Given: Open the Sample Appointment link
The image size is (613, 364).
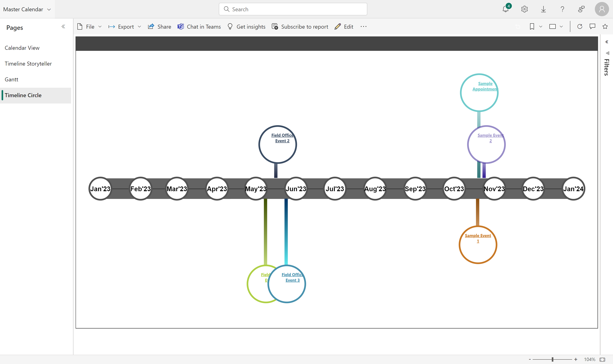Looking at the screenshot, I should [485, 86].
